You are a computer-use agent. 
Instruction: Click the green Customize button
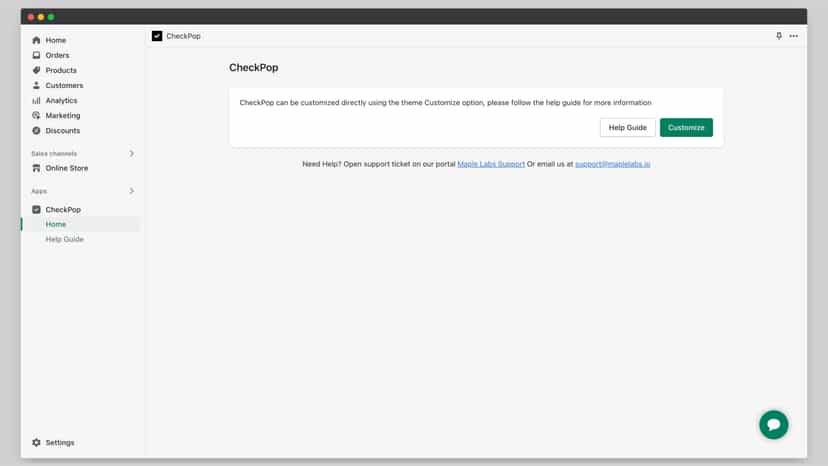(x=686, y=127)
